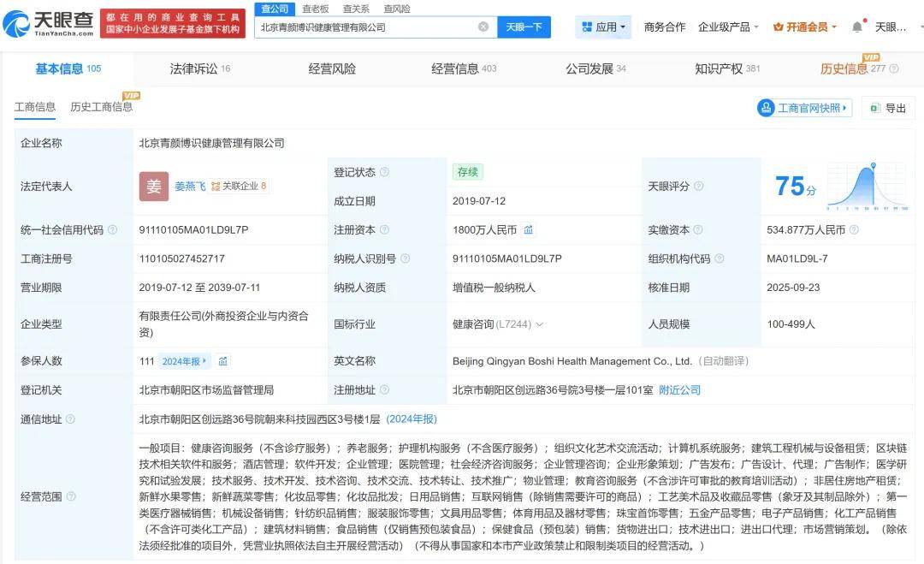Viewport: 924px width, 564px height.
Task: Click help icon next to 登记状态
Action: [x=384, y=172]
